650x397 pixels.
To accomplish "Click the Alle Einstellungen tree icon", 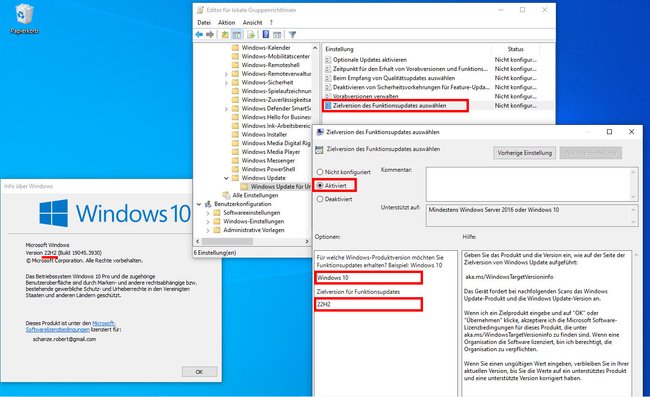I will [x=226, y=195].
